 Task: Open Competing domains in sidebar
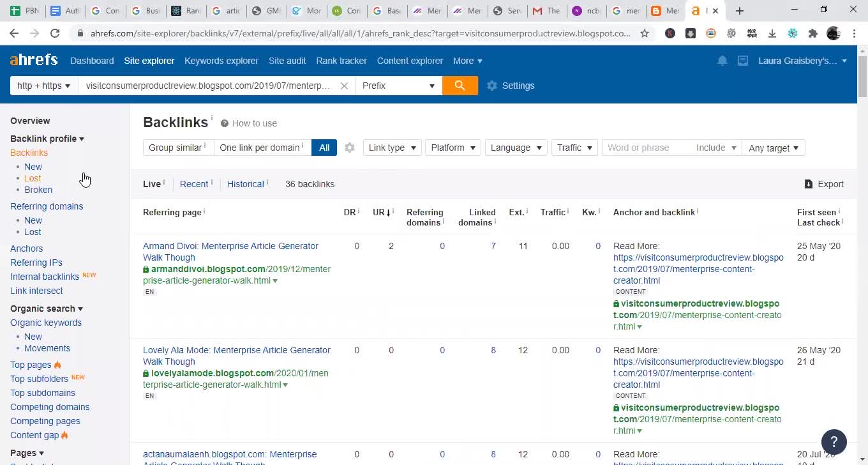pyautogui.click(x=50, y=407)
